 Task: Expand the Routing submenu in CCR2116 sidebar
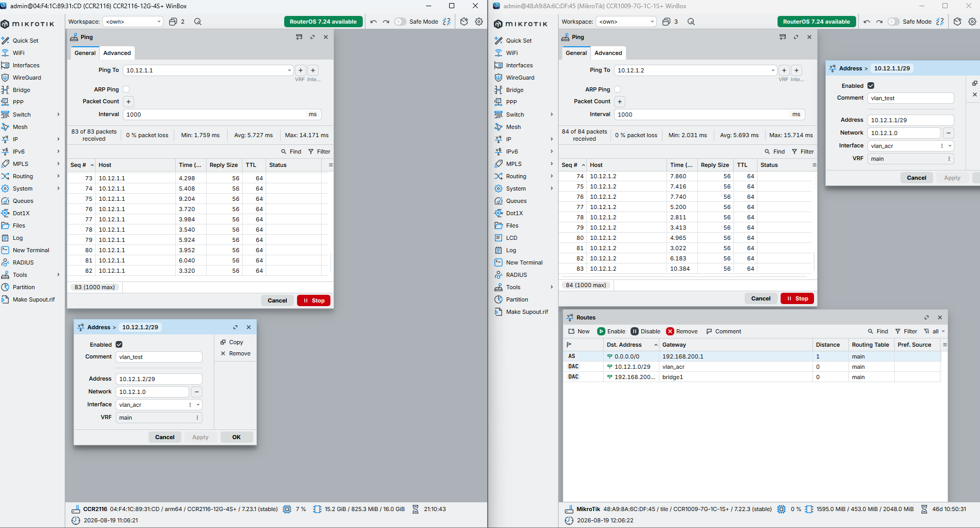[x=59, y=176]
